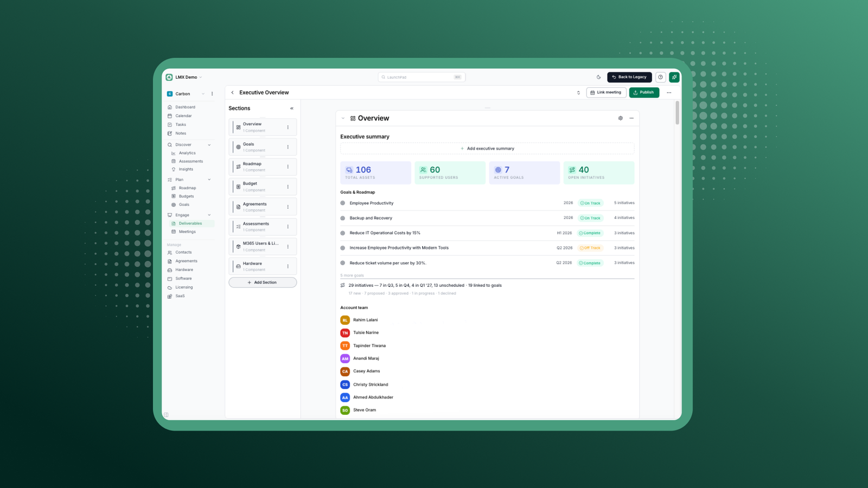Click Add Section button
The width and height of the screenshot is (868, 488).
263,282
